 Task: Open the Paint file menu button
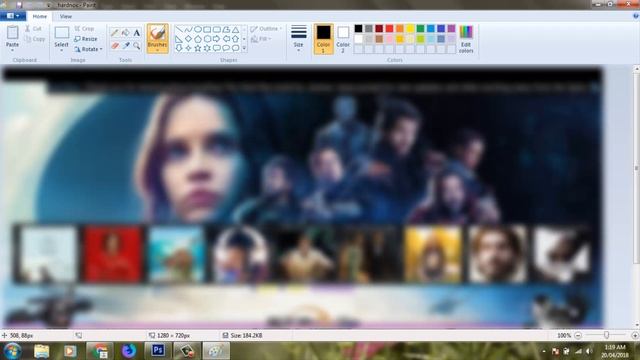click(x=13, y=16)
